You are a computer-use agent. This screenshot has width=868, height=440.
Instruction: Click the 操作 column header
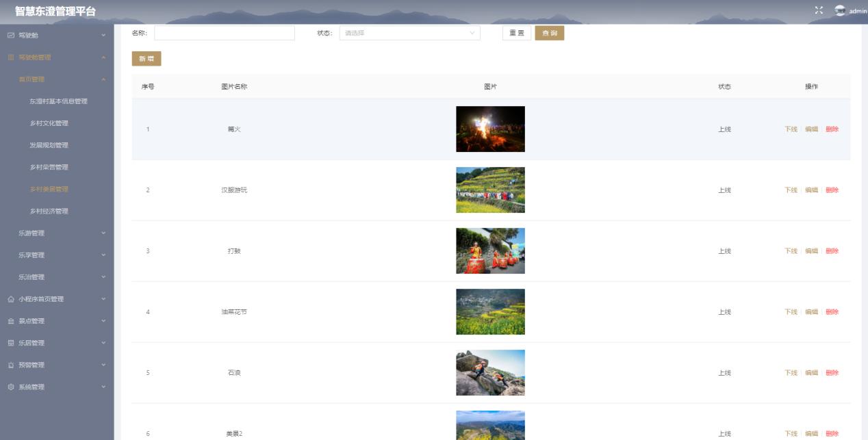[811, 87]
